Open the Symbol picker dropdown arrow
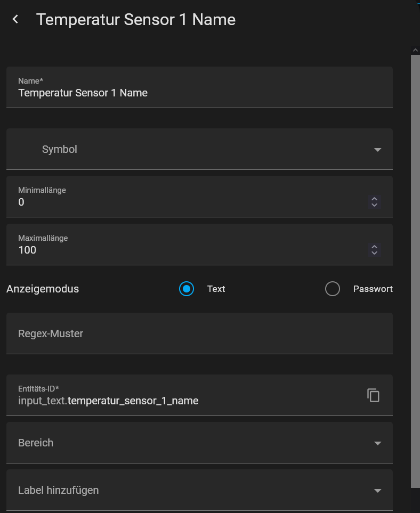 377,150
